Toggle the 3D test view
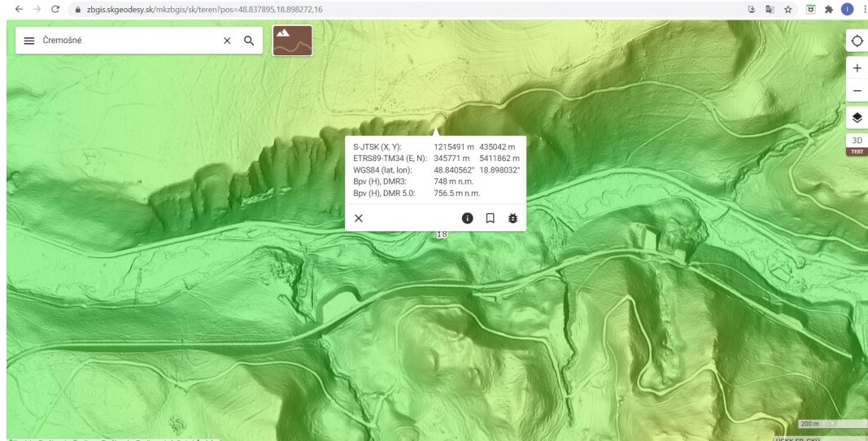The width and height of the screenshot is (868, 441). [x=857, y=142]
